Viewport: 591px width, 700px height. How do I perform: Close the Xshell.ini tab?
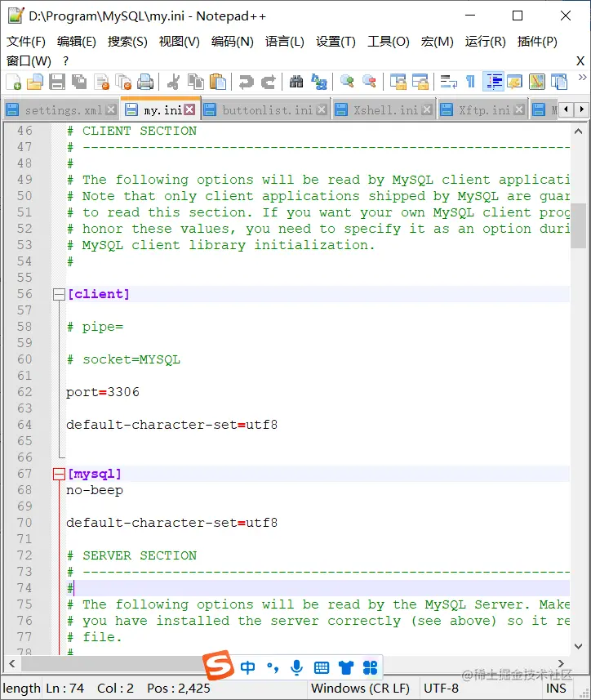[x=427, y=109]
